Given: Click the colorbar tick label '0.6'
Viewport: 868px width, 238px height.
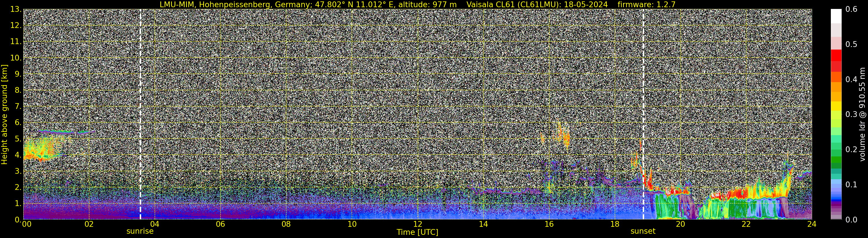Looking at the screenshot, I should [852, 10].
